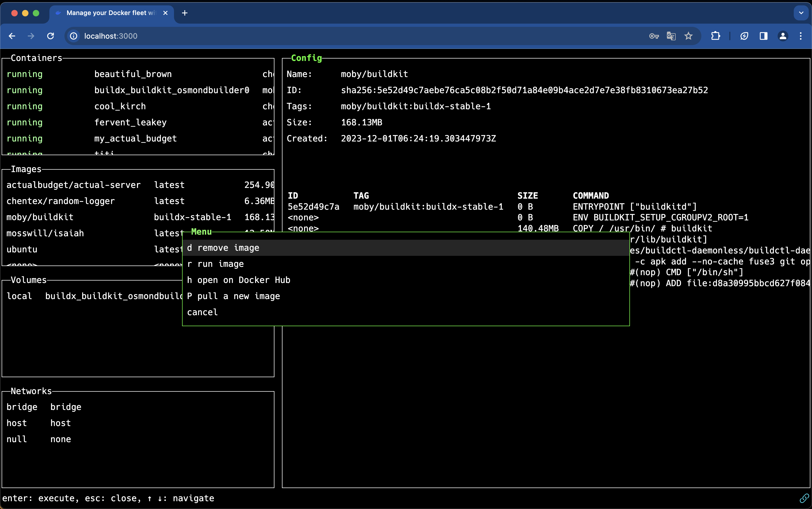Open the user profile avatar
The image size is (812, 509).
pyautogui.click(x=783, y=36)
